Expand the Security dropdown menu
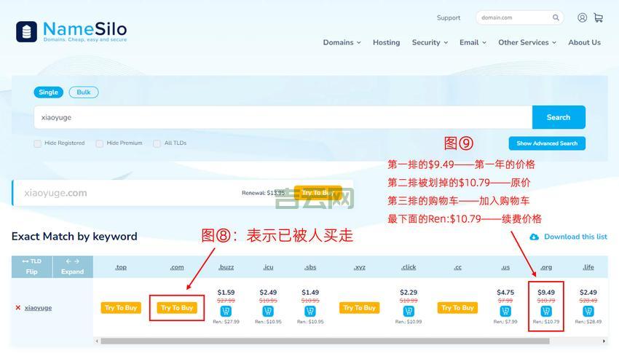The width and height of the screenshot is (619, 364). pyautogui.click(x=430, y=42)
